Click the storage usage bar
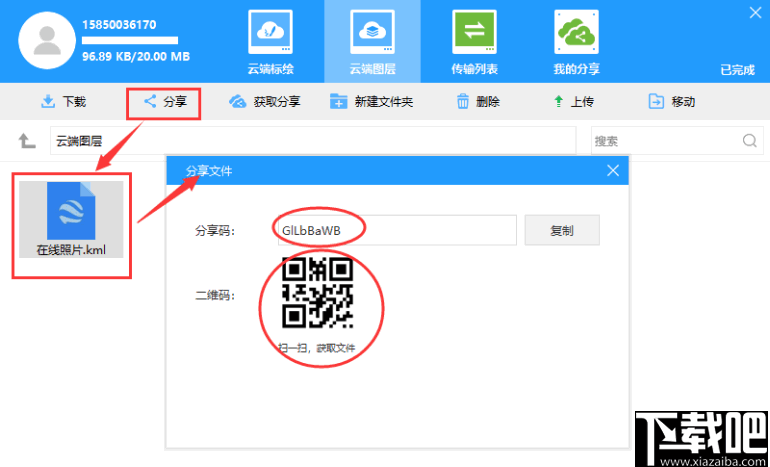This screenshot has width=770, height=467. click(130, 40)
